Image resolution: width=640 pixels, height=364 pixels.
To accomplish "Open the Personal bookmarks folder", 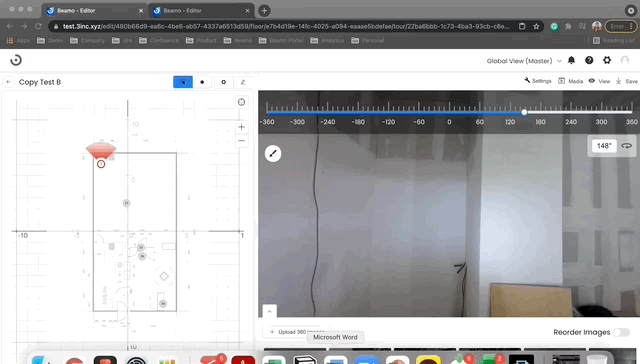I will pyautogui.click(x=368, y=40).
